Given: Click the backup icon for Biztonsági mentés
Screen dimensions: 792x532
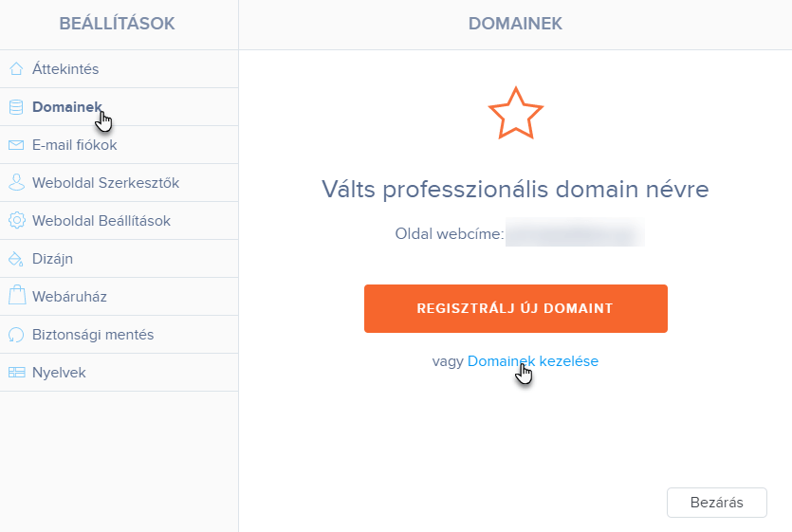Looking at the screenshot, I should tap(16, 335).
